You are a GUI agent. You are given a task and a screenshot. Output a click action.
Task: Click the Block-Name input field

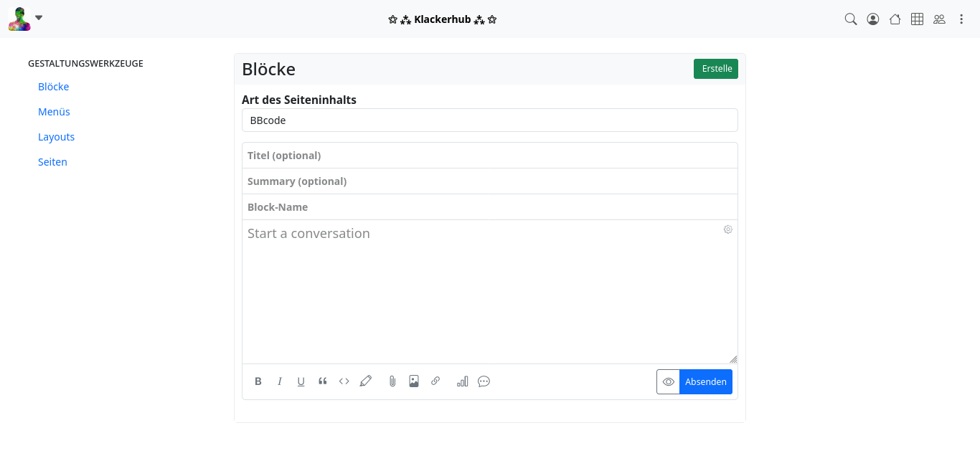(x=489, y=207)
